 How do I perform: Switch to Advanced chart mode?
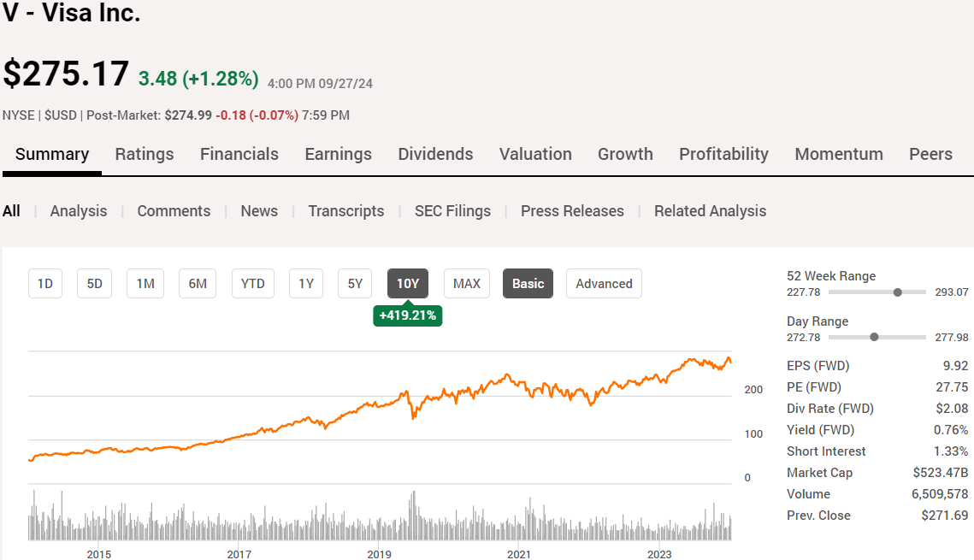(x=604, y=284)
